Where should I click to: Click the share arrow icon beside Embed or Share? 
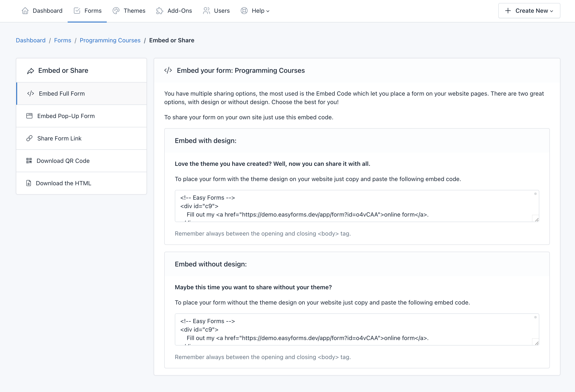pyautogui.click(x=30, y=71)
